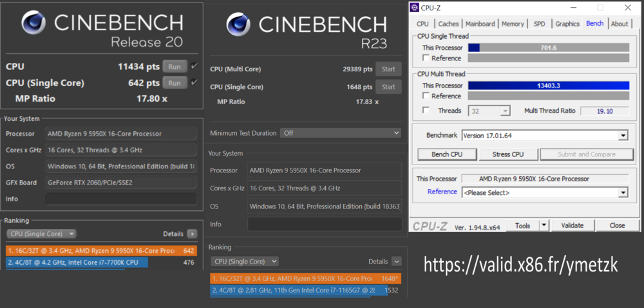Viewport: 644px width, 308px height.
Task: Click the Single Thread This Processor bar 701.6
Action: pos(548,48)
